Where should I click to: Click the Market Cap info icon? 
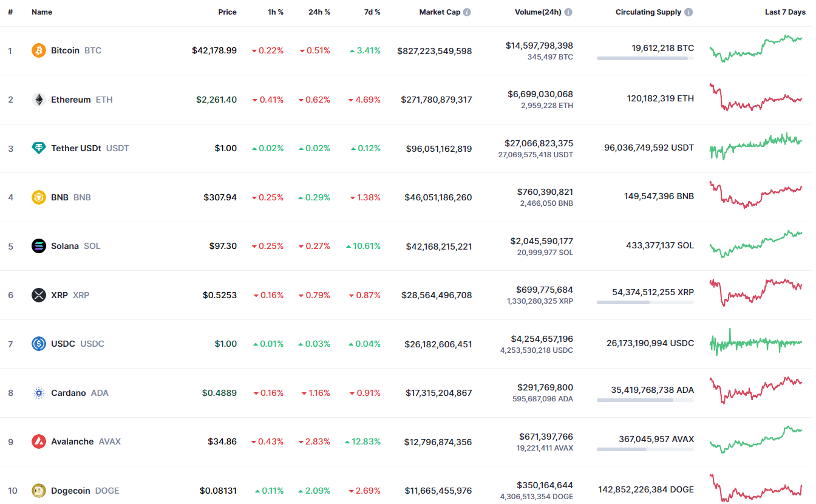point(467,12)
